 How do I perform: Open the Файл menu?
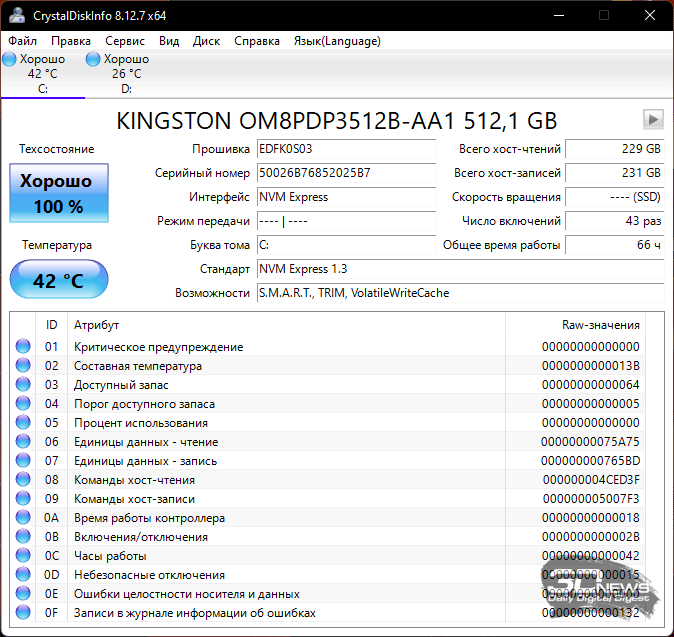tap(22, 41)
